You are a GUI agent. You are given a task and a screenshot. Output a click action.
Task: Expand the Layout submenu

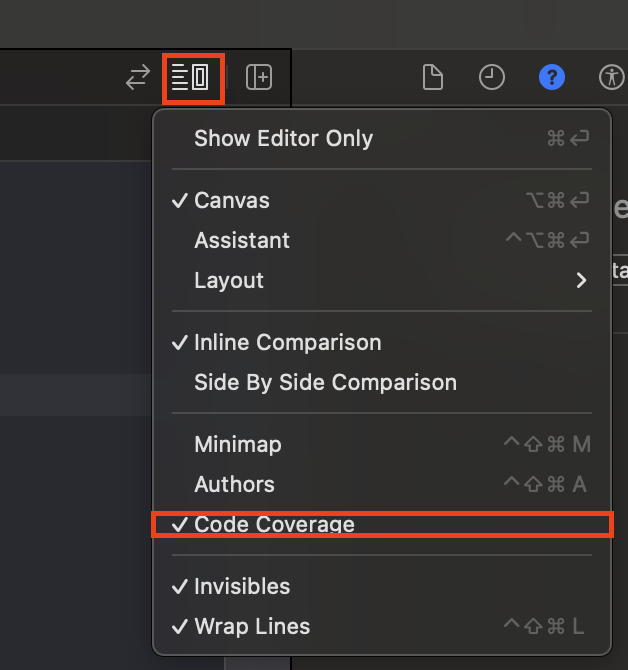click(229, 281)
